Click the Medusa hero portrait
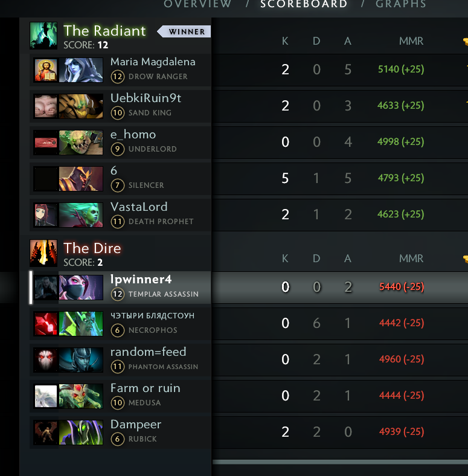 [81, 396]
